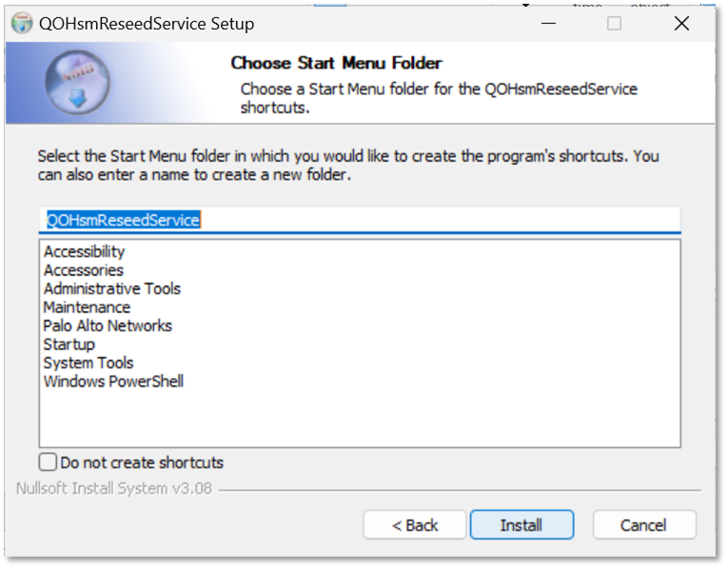Click the installer icon in the title bar

21,23
